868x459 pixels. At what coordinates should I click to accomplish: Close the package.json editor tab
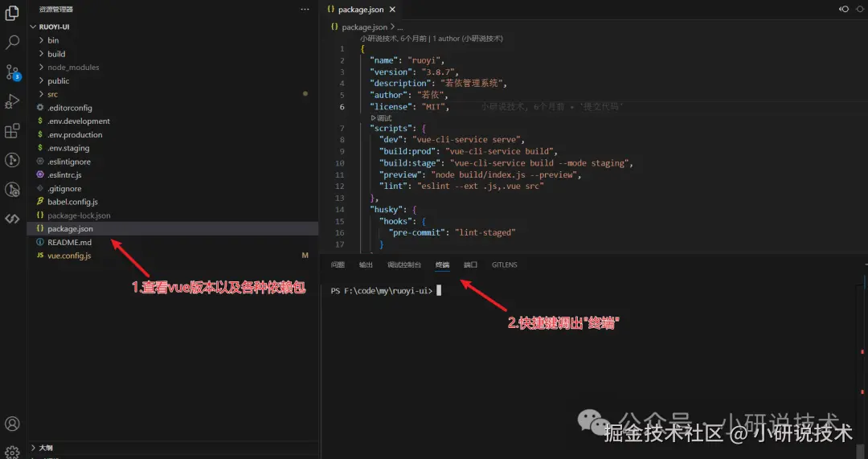point(392,10)
